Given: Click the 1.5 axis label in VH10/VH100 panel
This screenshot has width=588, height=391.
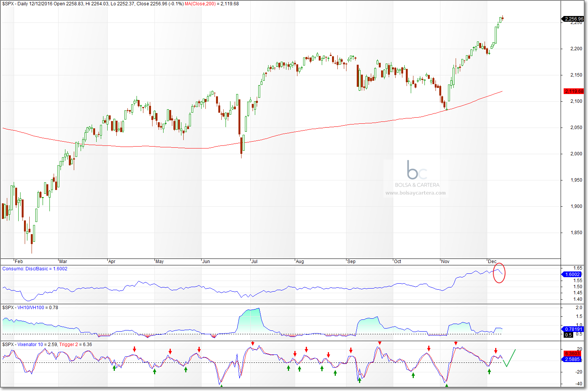Looking at the screenshot, I should pyautogui.click(x=579, y=316).
